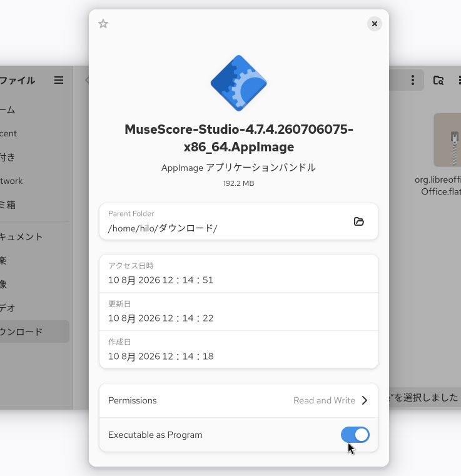The width and height of the screenshot is (461, 476).
Task: Open starred items in Files sidebar
Action: point(34,157)
